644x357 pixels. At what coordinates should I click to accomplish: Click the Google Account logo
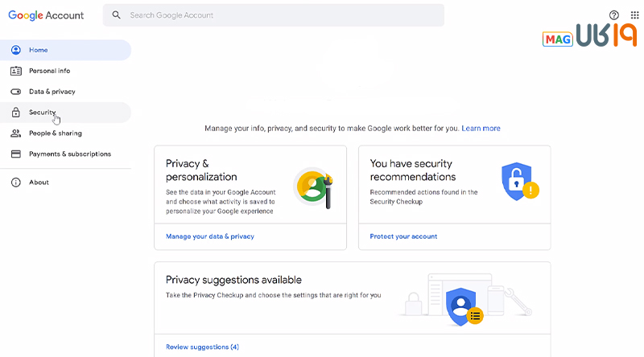tap(46, 15)
